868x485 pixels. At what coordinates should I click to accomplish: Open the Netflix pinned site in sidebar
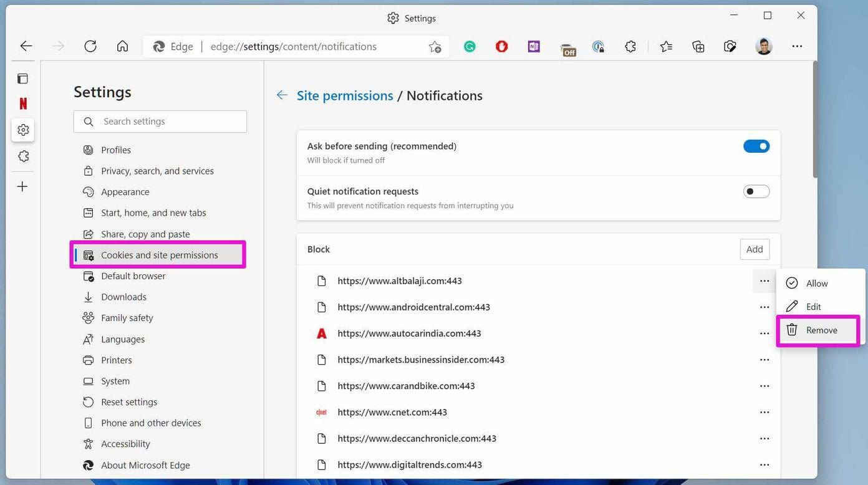pyautogui.click(x=23, y=103)
